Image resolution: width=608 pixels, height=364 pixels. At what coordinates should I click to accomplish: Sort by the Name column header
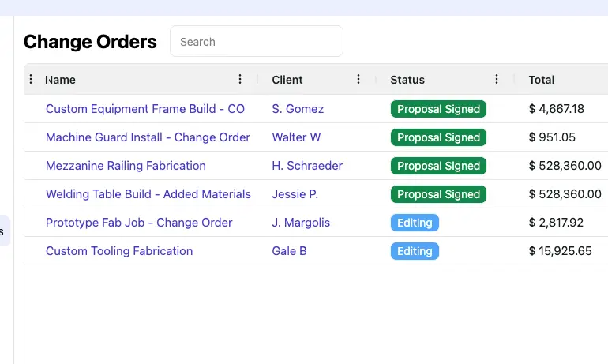click(x=61, y=80)
